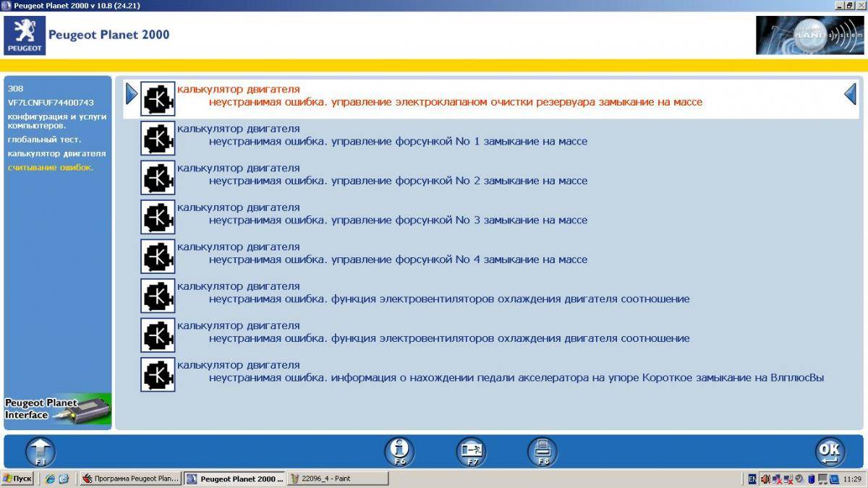Open the Windows Пуск start button

click(x=17, y=479)
